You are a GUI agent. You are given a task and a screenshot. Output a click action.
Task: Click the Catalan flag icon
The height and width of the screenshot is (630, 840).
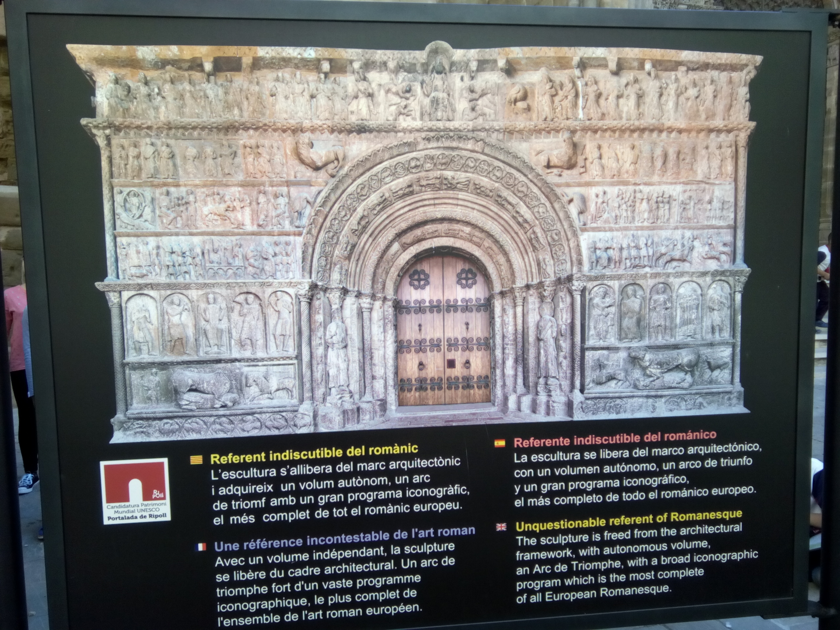pos(196,460)
